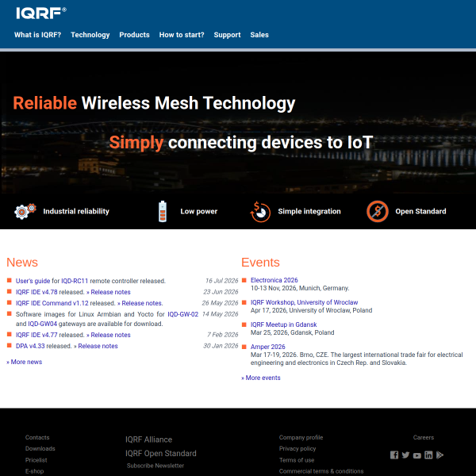476x476 pixels.
Task: Click the Simple integration clock icon
Action: (260, 212)
